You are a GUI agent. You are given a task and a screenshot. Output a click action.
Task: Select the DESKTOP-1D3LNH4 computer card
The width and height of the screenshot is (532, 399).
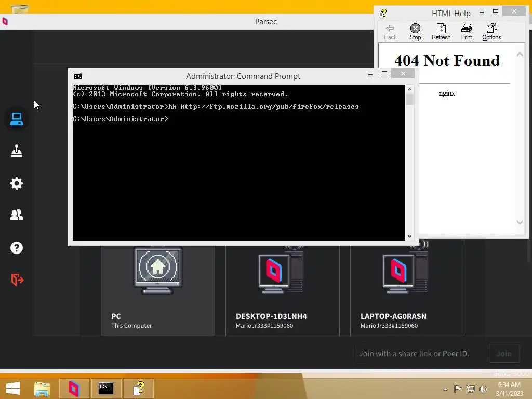282,290
